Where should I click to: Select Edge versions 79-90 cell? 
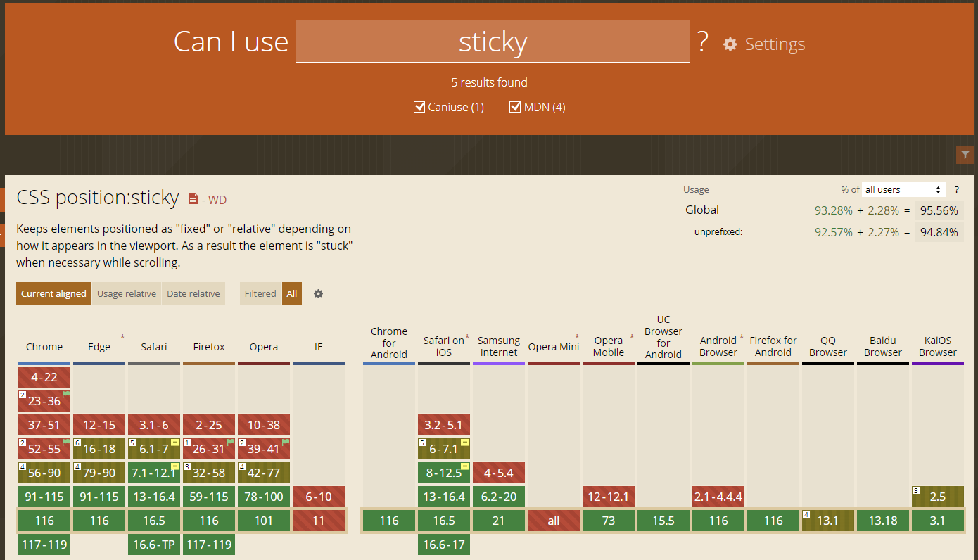99,473
